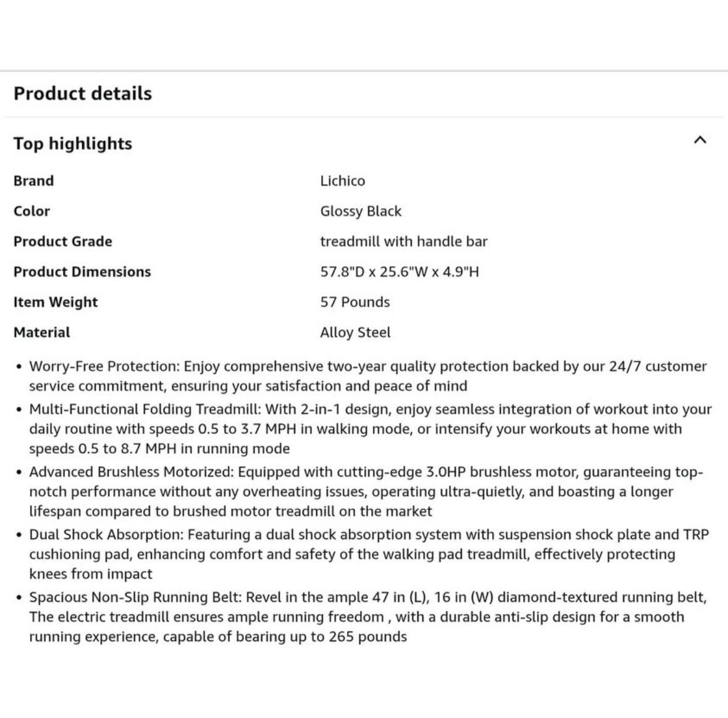
Task: Click the Lichico brand value
Action: point(343,180)
